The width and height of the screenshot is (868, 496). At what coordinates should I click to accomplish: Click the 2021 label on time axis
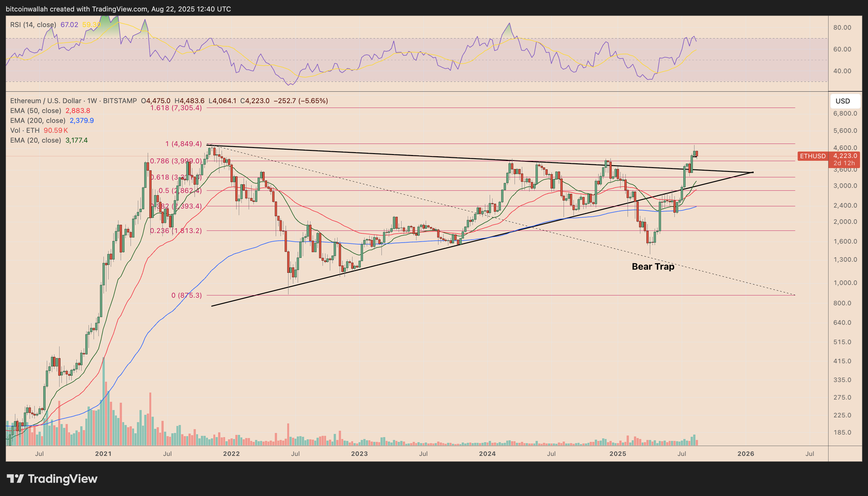(x=103, y=454)
